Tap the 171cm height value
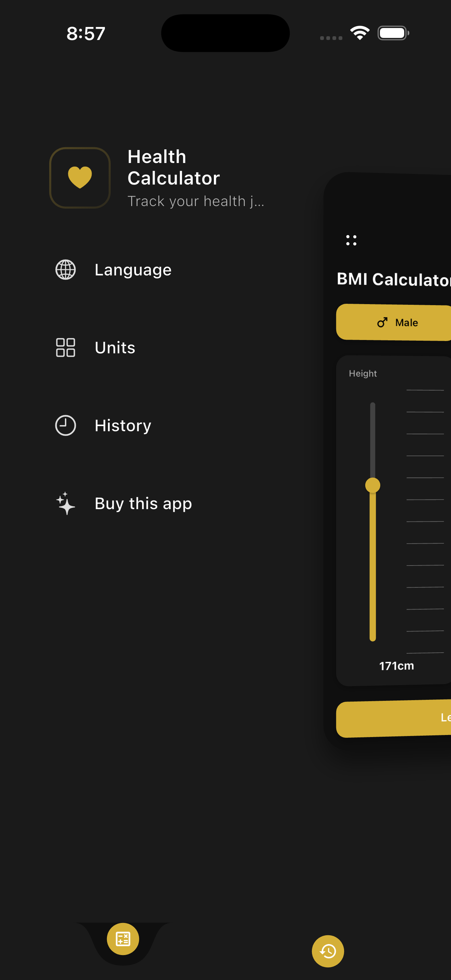The height and width of the screenshot is (980, 451). [396, 666]
